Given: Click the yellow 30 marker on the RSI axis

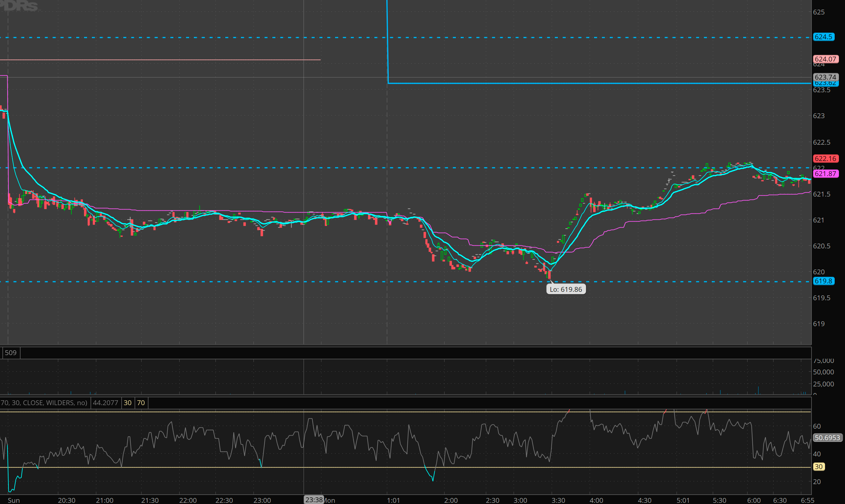Looking at the screenshot, I should click(818, 467).
